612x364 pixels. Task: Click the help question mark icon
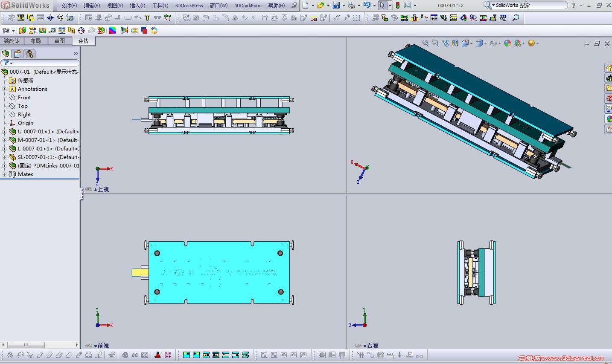[574, 5]
